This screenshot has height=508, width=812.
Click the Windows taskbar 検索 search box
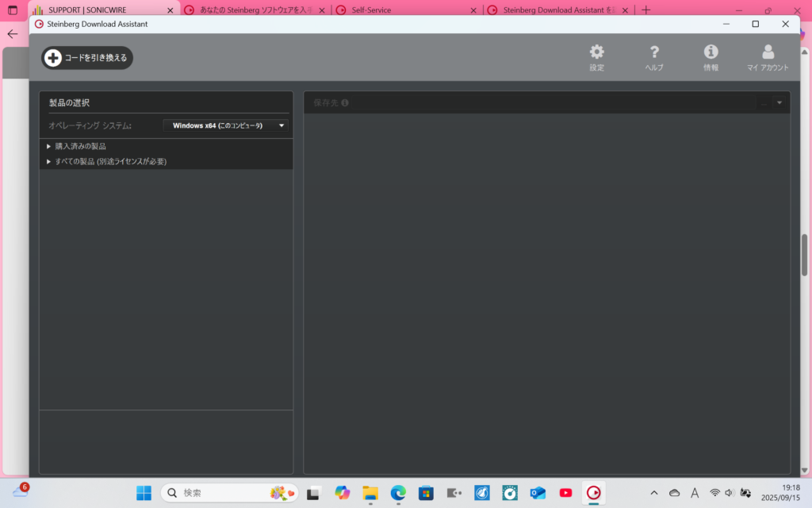pyautogui.click(x=228, y=493)
